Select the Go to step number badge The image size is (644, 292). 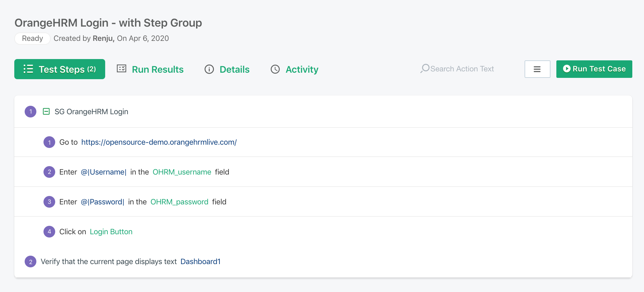pyautogui.click(x=49, y=142)
